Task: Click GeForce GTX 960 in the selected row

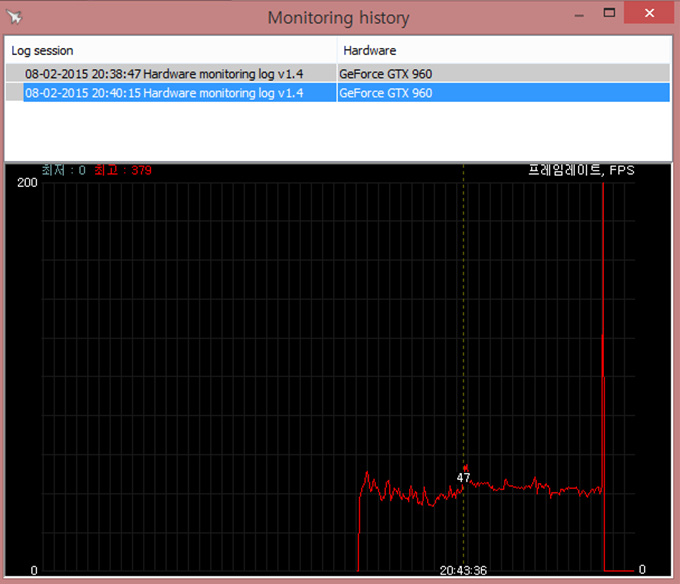Action: click(x=386, y=93)
